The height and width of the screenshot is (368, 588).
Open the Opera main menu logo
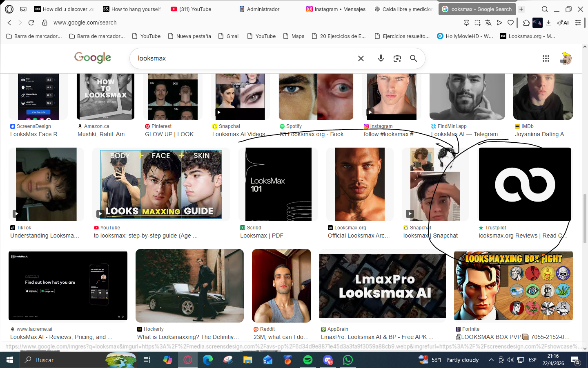click(x=9, y=9)
